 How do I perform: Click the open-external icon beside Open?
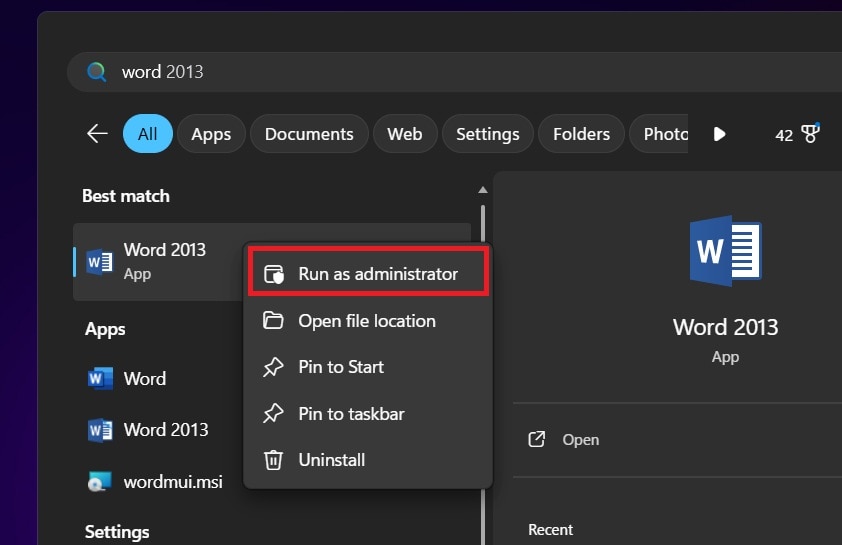tap(536, 439)
